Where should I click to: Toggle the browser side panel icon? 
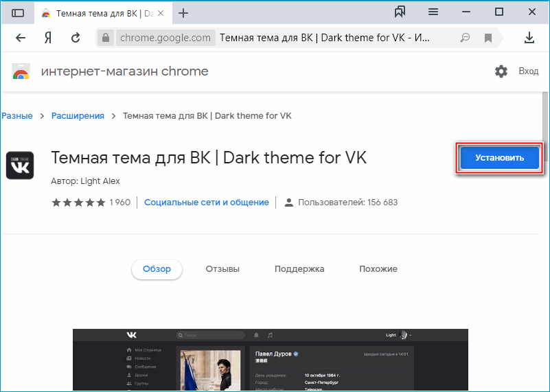point(18,13)
